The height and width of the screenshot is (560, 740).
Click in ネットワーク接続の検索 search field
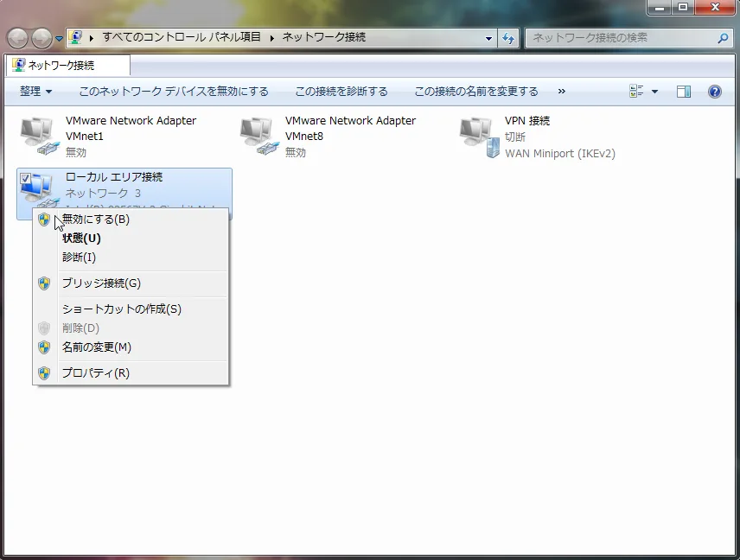621,38
